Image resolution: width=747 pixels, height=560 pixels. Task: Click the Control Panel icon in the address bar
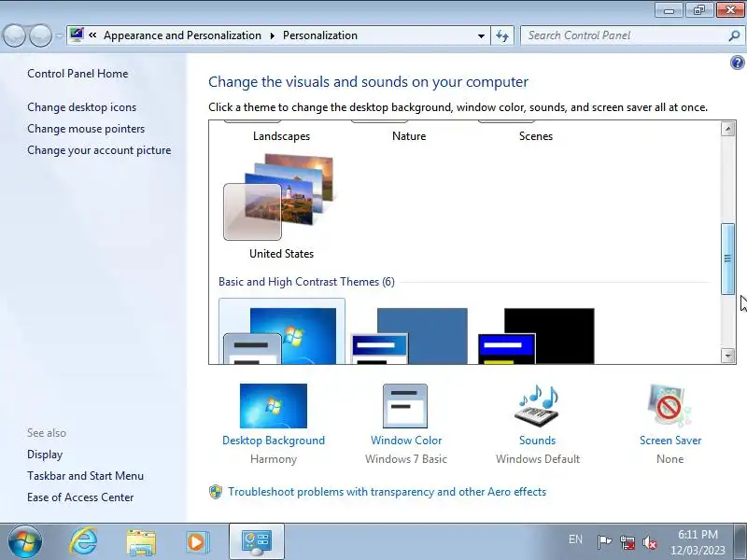(77, 35)
